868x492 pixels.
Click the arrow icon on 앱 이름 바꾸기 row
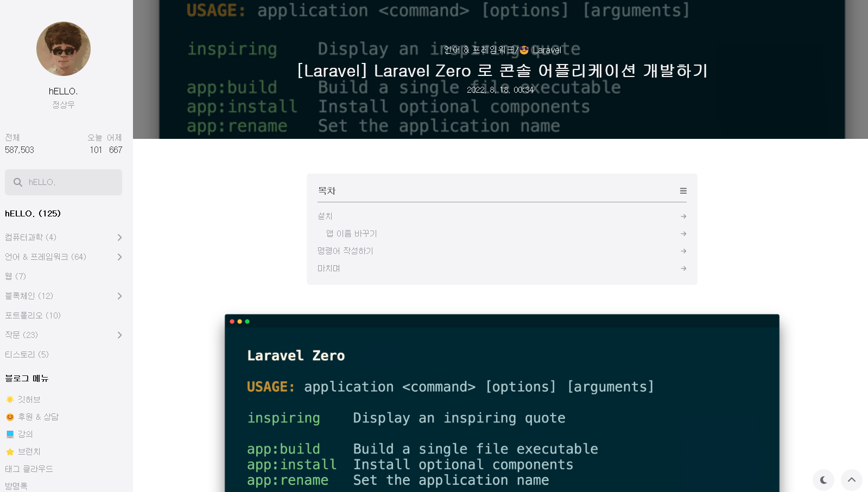683,234
